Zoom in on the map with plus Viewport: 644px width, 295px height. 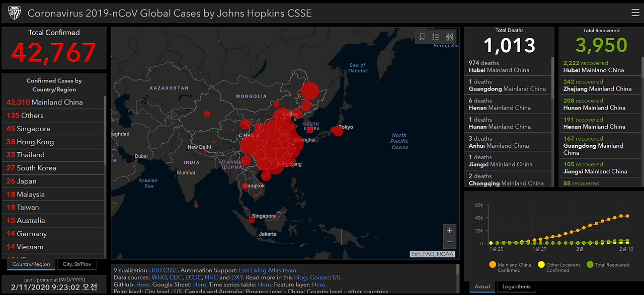pyautogui.click(x=450, y=230)
